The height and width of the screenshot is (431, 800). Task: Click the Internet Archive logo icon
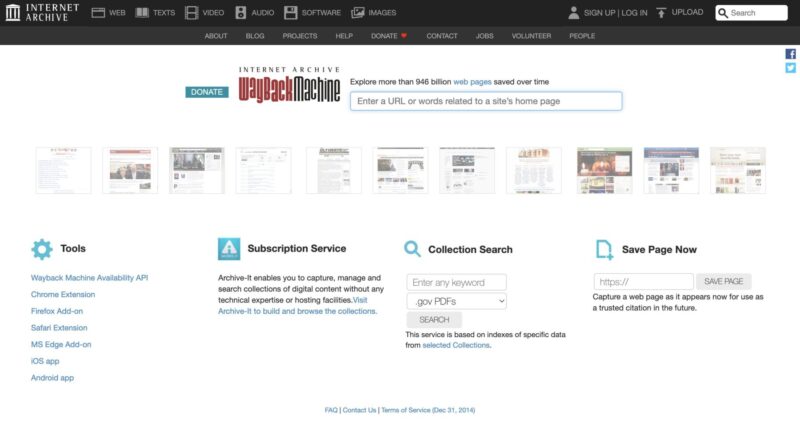[x=13, y=13]
